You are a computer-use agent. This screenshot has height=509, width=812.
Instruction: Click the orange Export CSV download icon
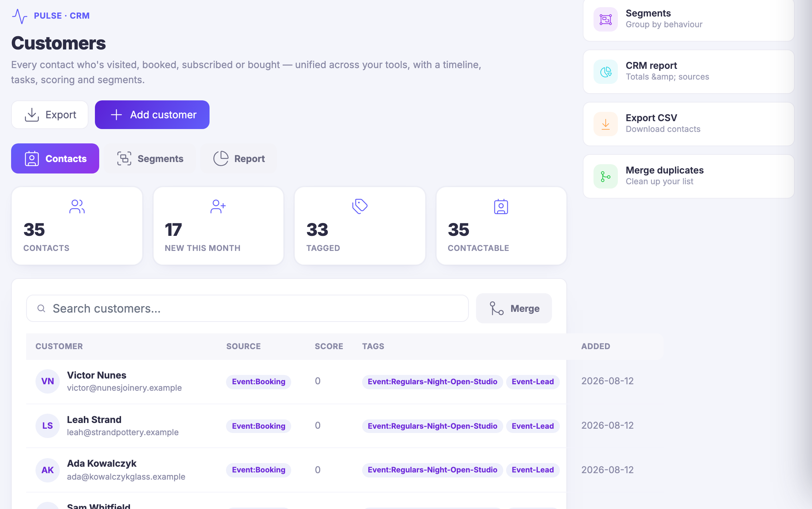[606, 124]
